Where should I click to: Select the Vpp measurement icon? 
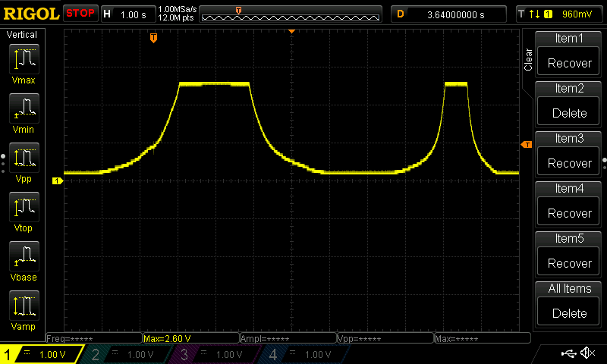pyautogui.click(x=24, y=158)
